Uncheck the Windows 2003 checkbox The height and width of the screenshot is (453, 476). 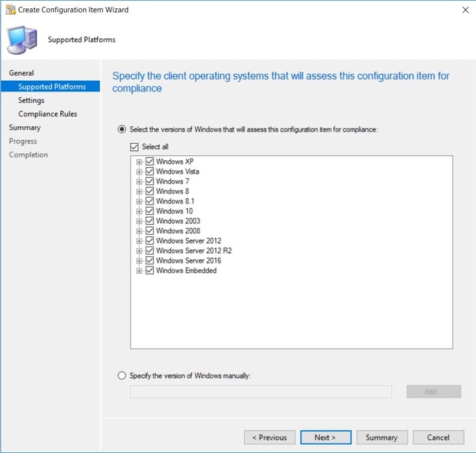150,221
